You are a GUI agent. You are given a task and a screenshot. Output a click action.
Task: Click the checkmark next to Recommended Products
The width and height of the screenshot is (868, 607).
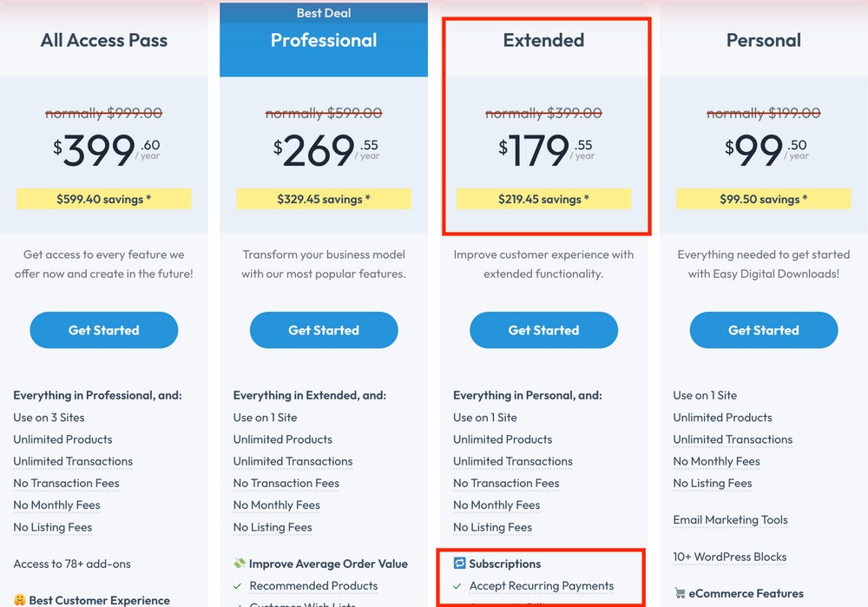click(x=238, y=586)
